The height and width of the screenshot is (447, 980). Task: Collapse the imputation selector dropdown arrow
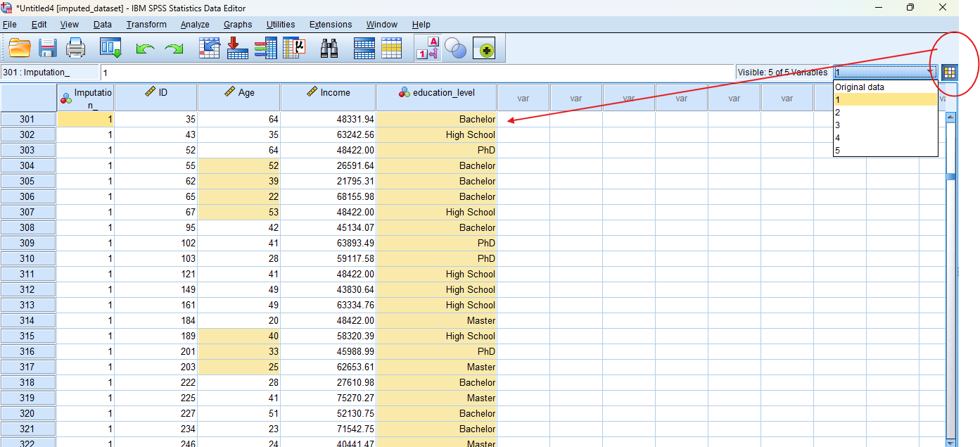pos(930,72)
